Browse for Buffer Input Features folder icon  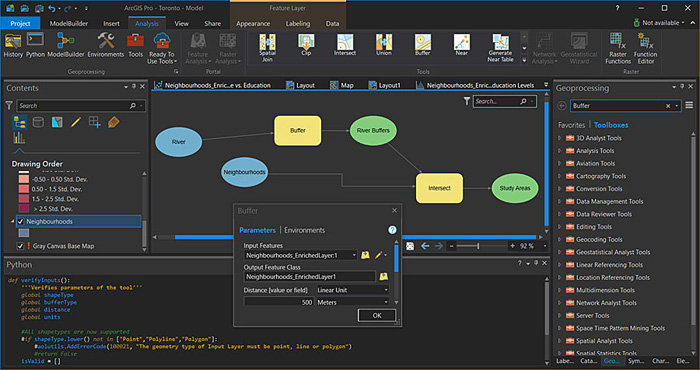(x=365, y=255)
